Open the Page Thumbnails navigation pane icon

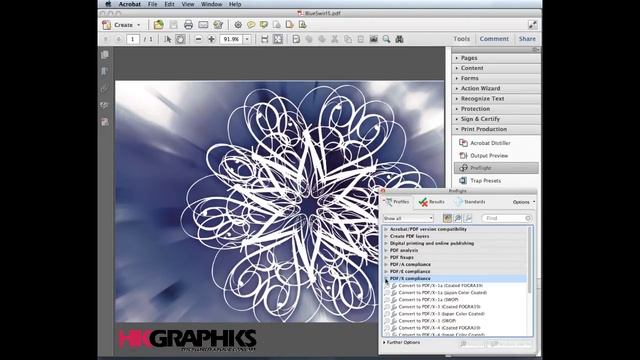click(x=105, y=55)
